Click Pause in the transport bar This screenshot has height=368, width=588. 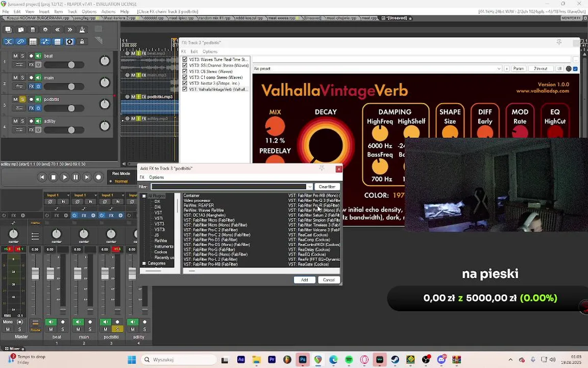point(76,177)
